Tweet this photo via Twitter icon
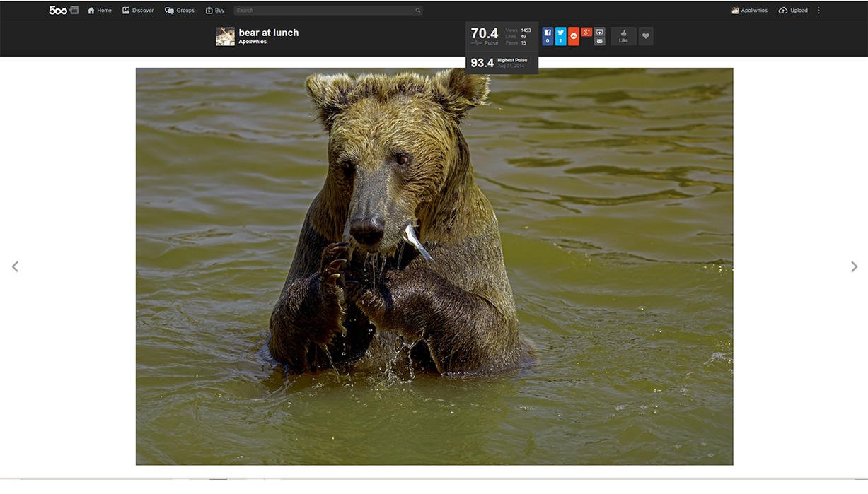This screenshot has height=494, width=868. tap(560, 36)
